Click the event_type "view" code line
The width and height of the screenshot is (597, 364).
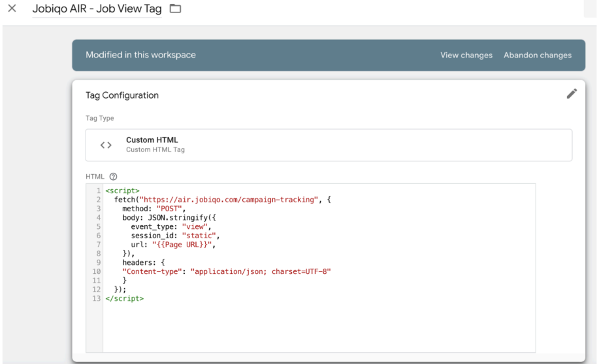172,226
